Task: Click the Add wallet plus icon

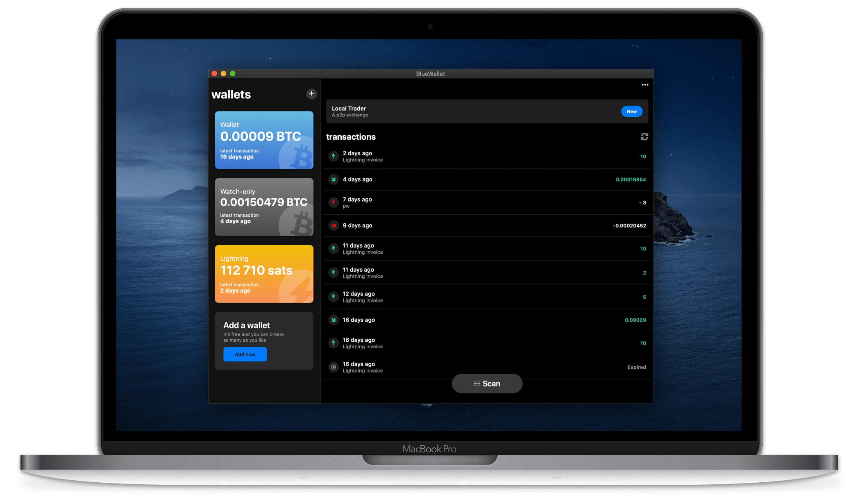Action: tap(311, 93)
